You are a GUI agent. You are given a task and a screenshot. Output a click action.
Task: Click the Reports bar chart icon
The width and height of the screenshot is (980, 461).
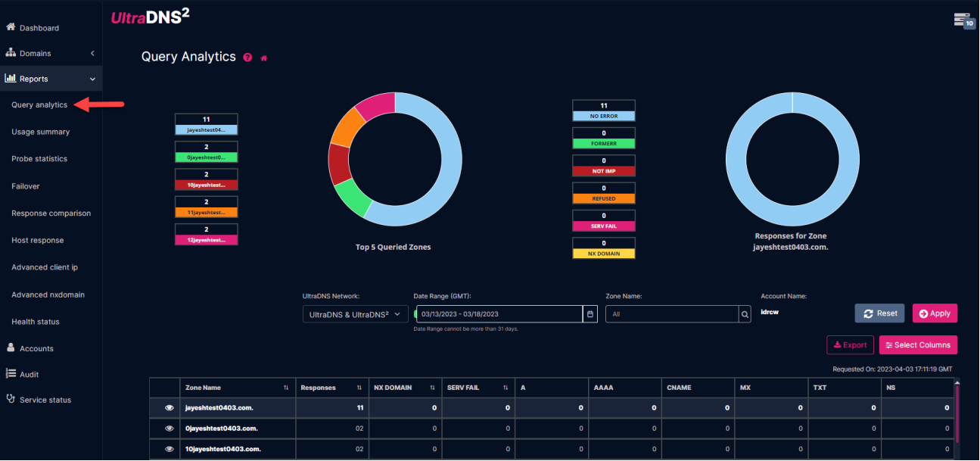point(11,78)
